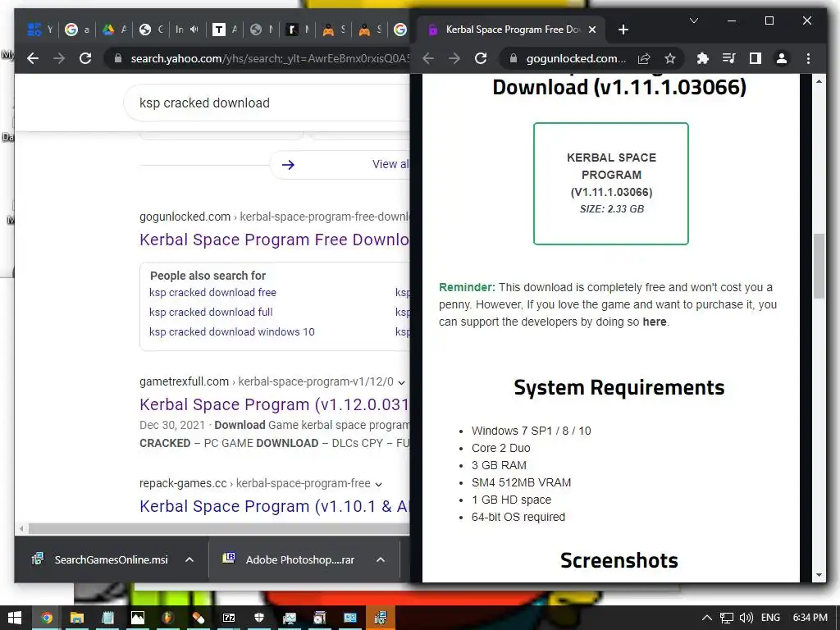Switch to the tab with T icon
The height and width of the screenshot is (630, 840).
[x=225, y=30]
